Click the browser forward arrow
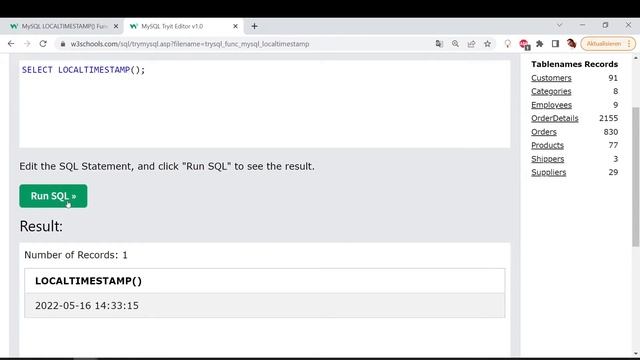The height and width of the screenshot is (360, 640). coord(27,44)
